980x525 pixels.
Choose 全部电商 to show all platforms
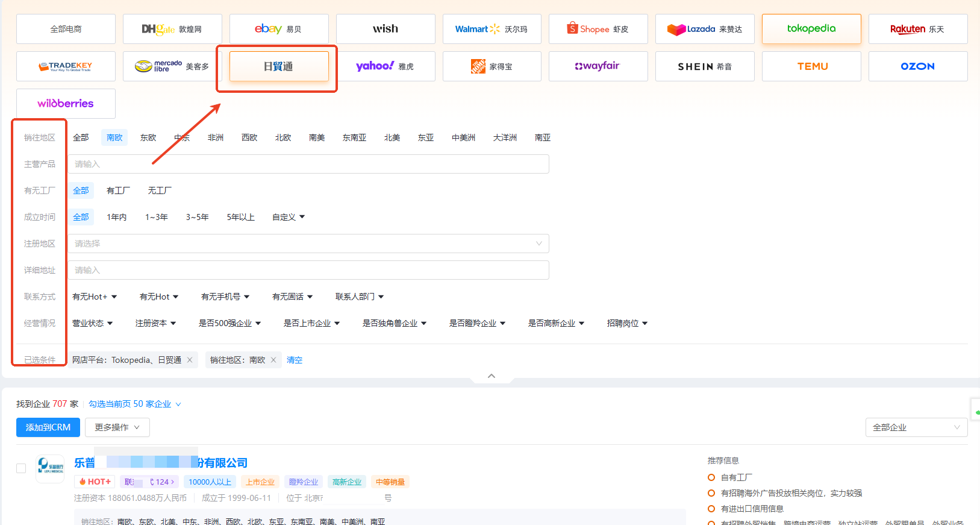tap(66, 29)
